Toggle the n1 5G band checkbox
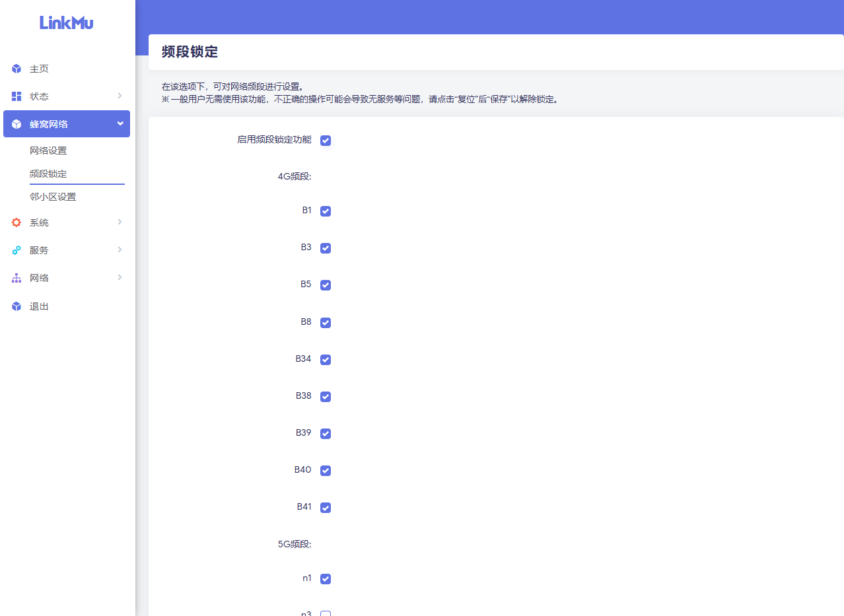 (x=326, y=579)
